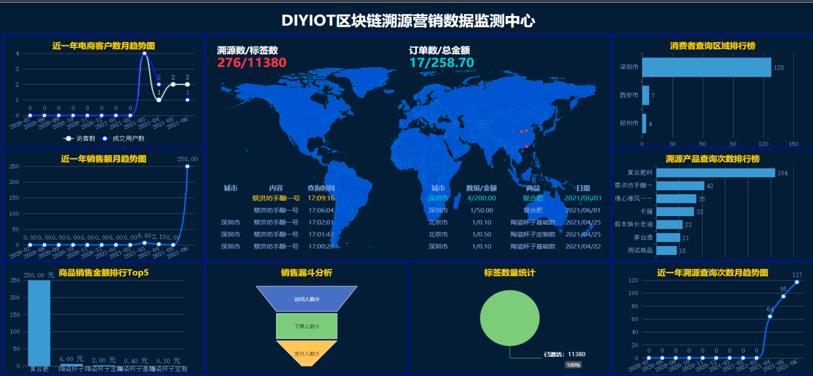
Task: Click the 溯源数/标签数 label
Action: [x=247, y=50]
